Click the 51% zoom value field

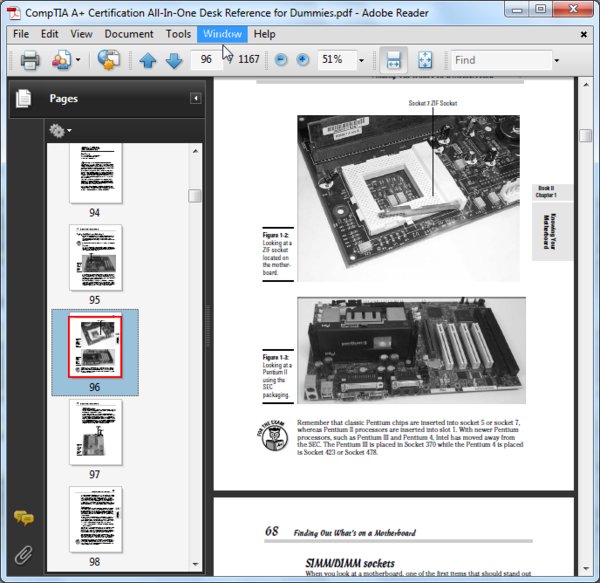pyautogui.click(x=337, y=60)
